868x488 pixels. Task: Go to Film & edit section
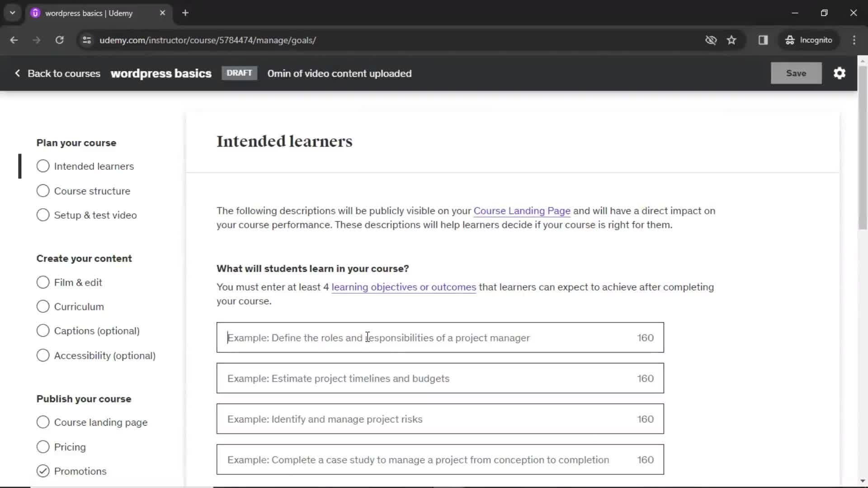tap(78, 282)
